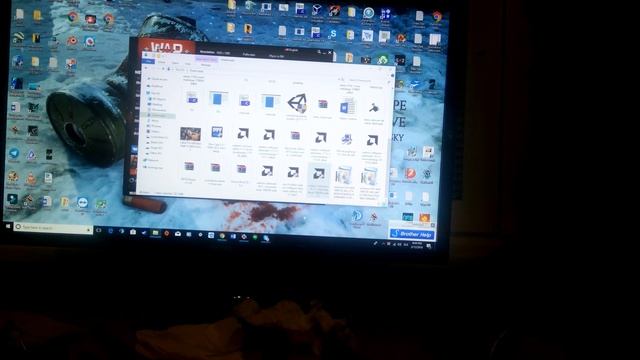The width and height of the screenshot is (640, 360).
Task: Open the Settings gear on the taskbar
Action: (200, 234)
